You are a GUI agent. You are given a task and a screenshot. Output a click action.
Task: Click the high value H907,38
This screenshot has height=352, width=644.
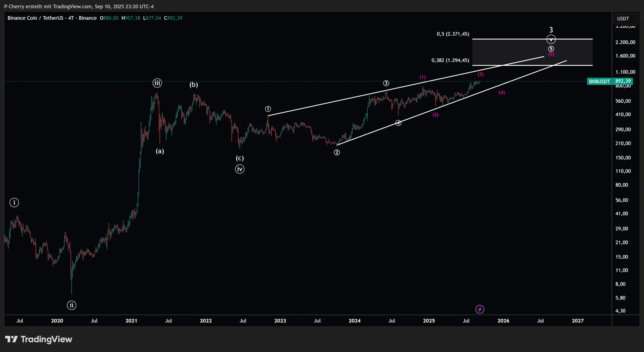[131, 18]
